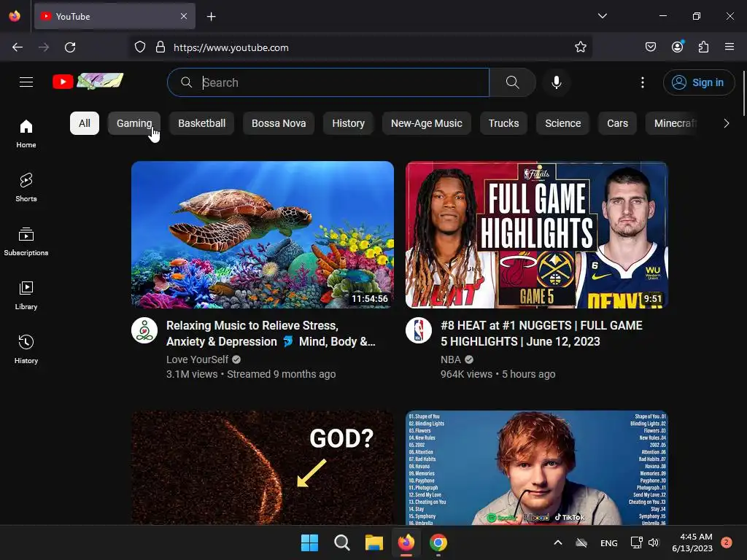
Task: Open notification center badge
Action: tap(726, 542)
